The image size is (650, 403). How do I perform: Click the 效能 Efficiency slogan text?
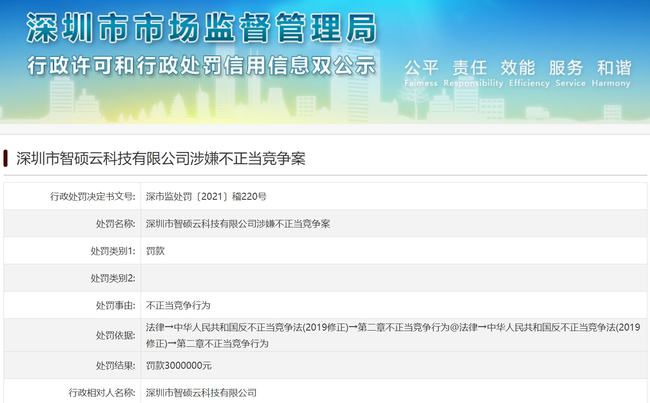click(x=529, y=73)
